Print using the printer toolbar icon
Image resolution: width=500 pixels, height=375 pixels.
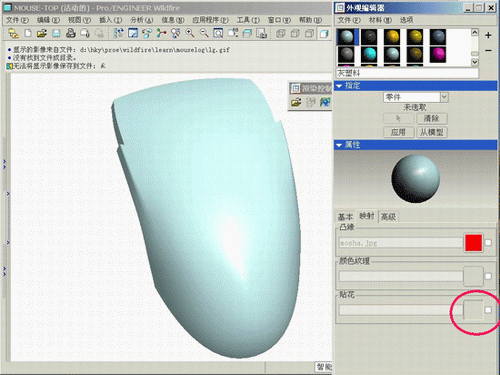tap(70, 33)
